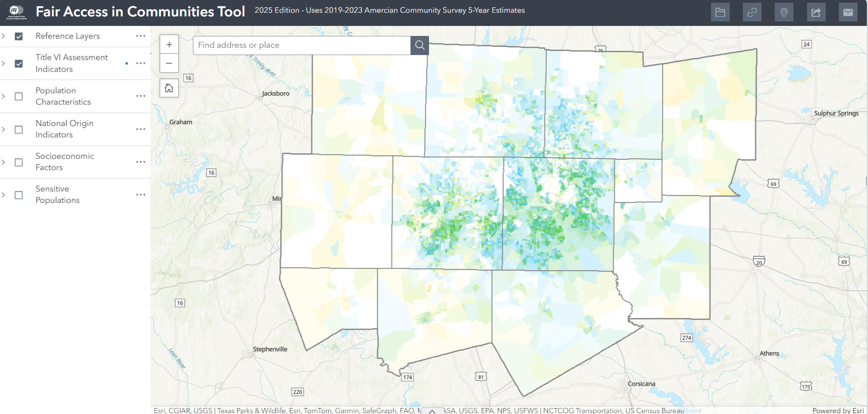
Task: Select the home default extent icon
Action: (169, 87)
